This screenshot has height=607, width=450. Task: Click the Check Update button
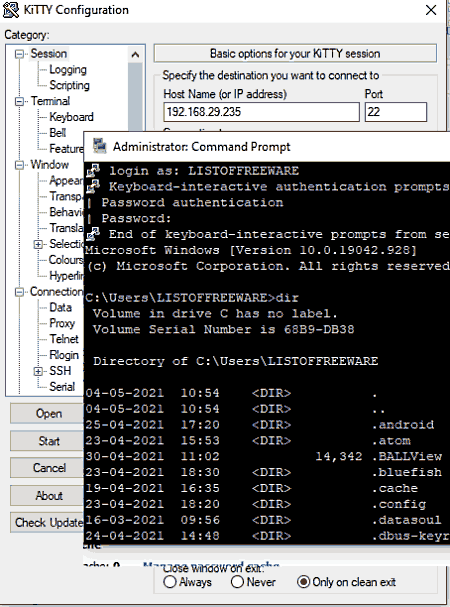[x=47, y=523]
